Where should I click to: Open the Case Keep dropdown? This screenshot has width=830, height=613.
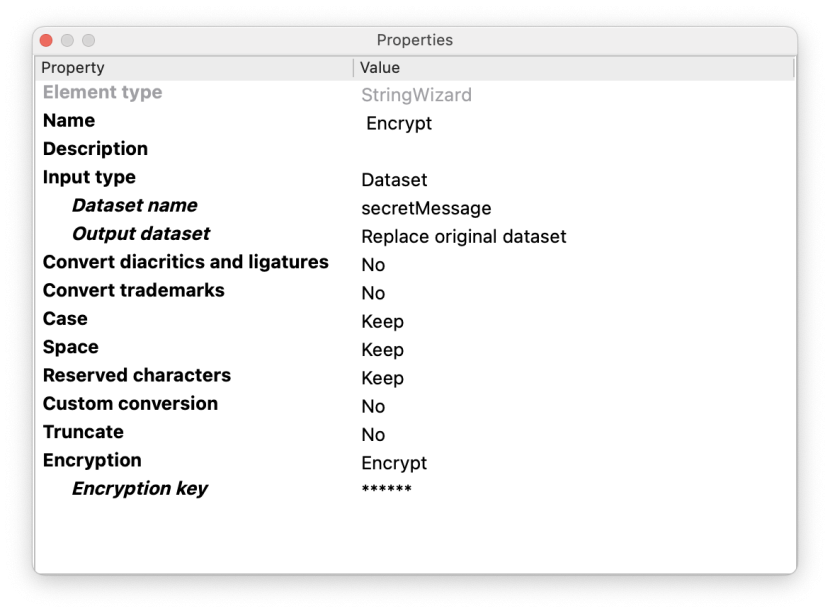(382, 322)
